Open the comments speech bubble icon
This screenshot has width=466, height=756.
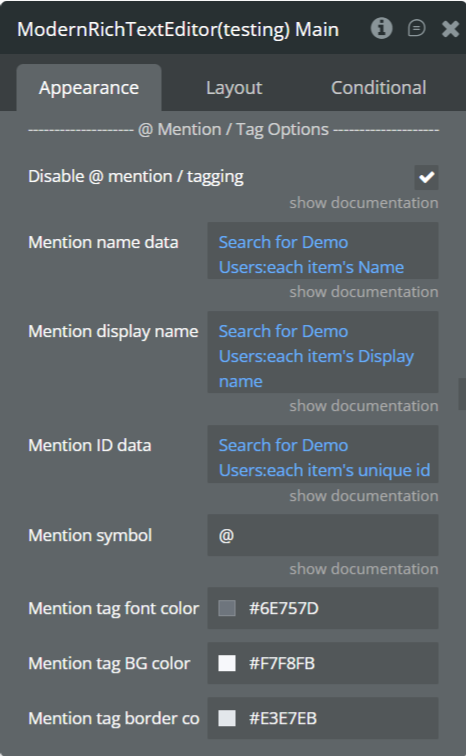click(416, 28)
